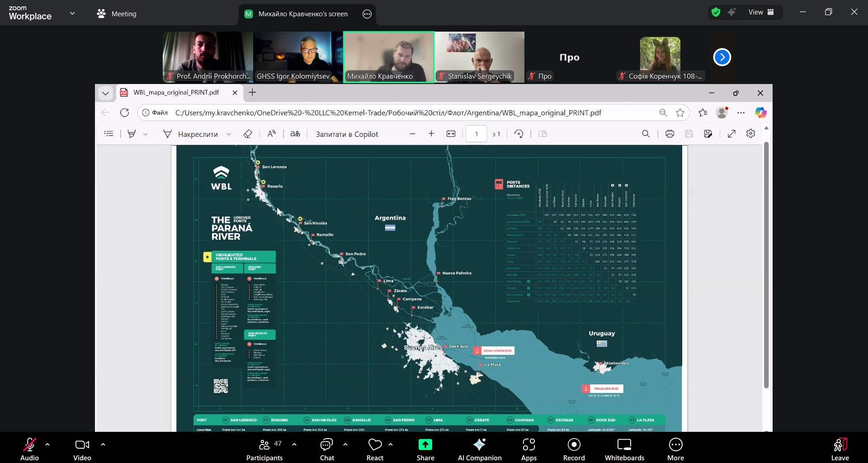868x463 pixels.
Task: Click the green Share screen button
Action: (x=425, y=449)
